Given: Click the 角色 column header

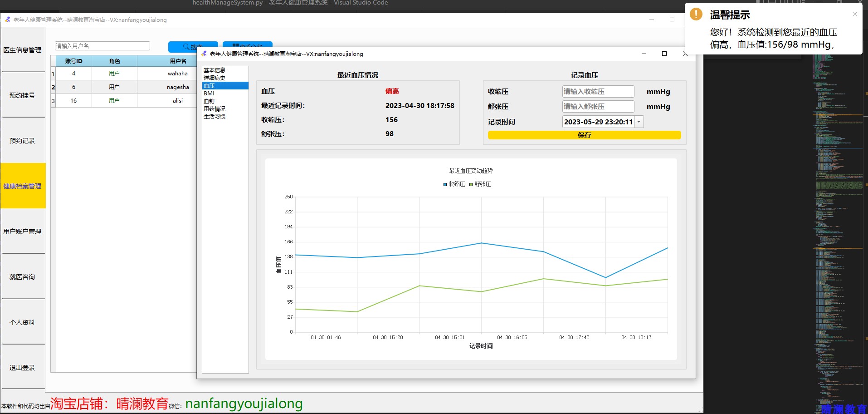Looking at the screenshot, I should pos(114,61).
